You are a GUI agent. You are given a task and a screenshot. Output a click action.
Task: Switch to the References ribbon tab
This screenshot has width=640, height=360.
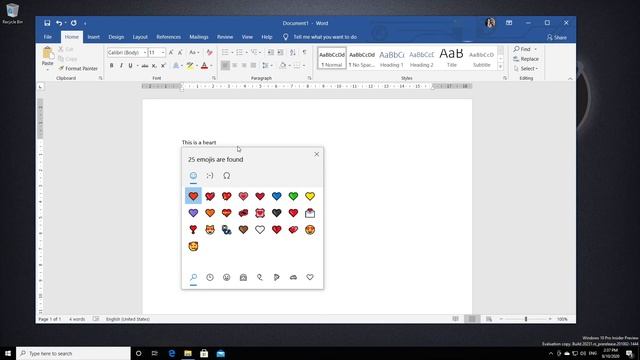coord(169,37)
